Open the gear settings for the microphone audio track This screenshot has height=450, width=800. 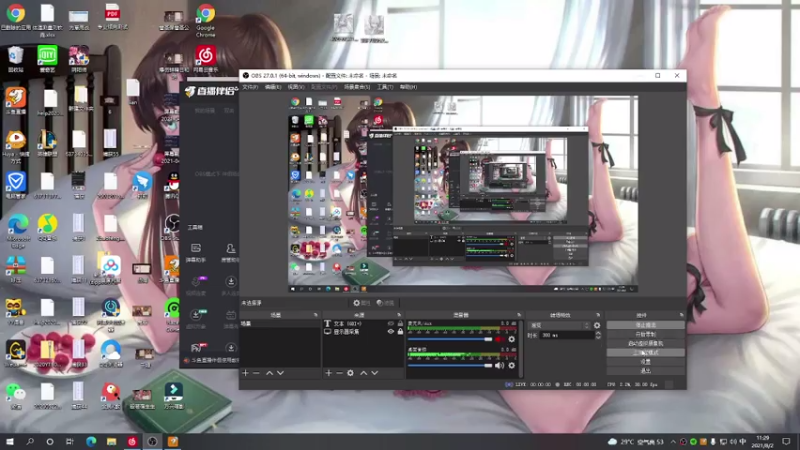[x=512, y=339]
